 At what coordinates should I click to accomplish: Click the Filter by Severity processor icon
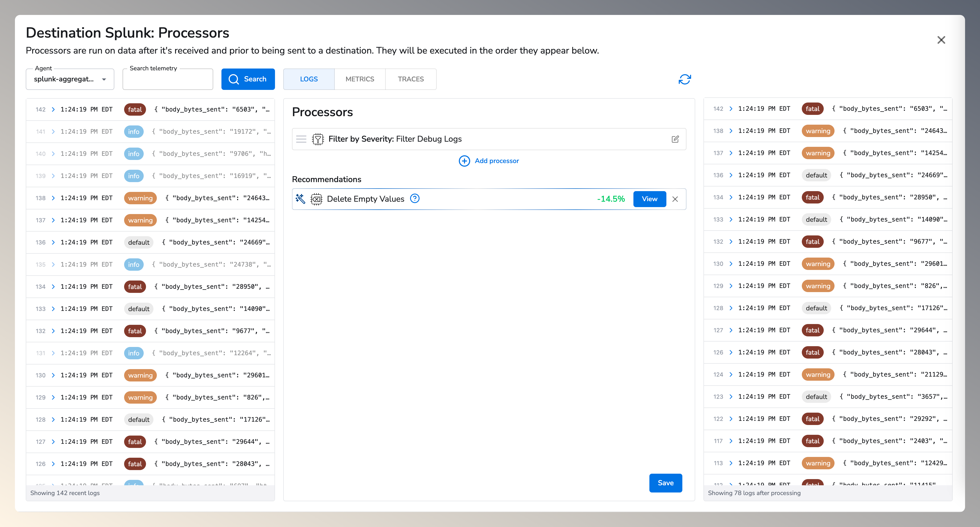tap(318, 139)
